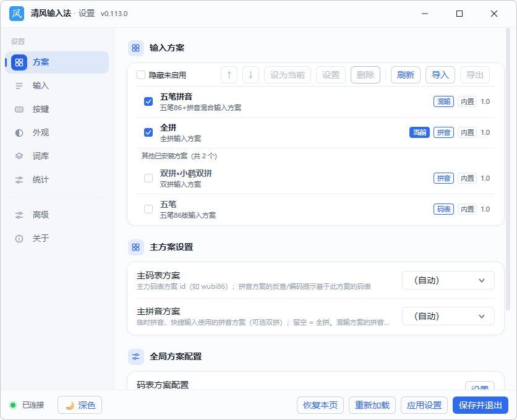The width and height of the screenshot is (517, 420).
Task: Open the 方案 sidebar icon
Action: click(19, 62)
